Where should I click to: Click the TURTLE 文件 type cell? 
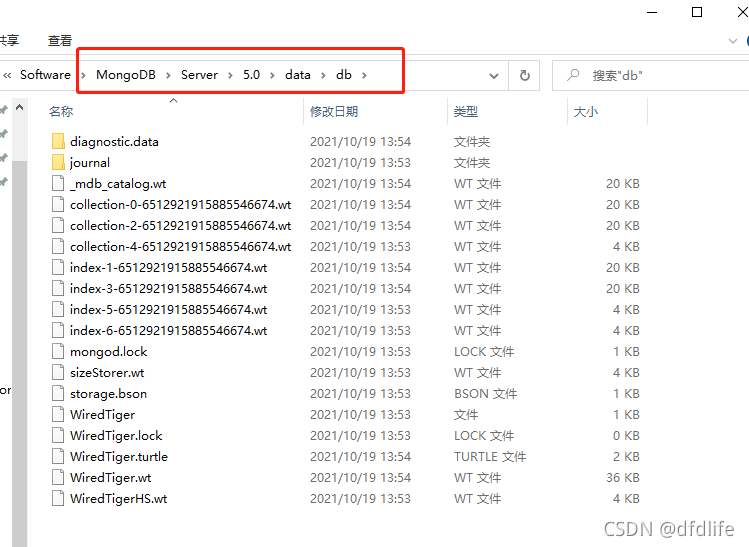490,457
